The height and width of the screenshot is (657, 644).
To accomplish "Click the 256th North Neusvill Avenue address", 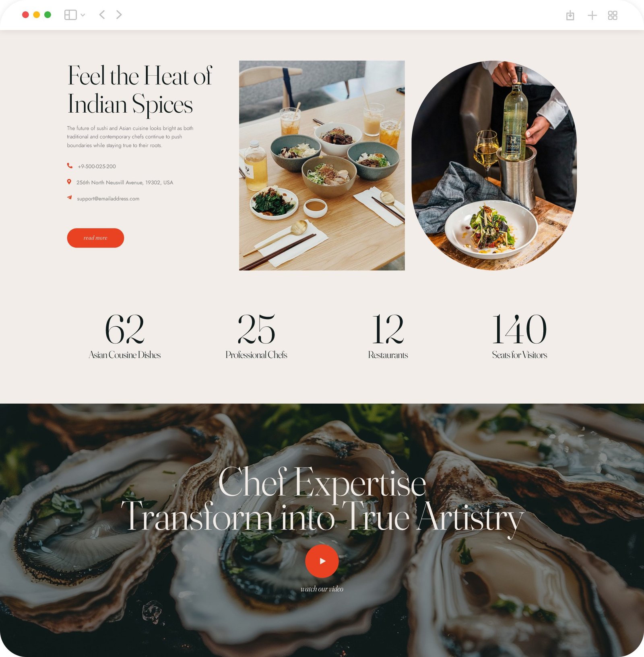I will pyautogui.click(x=125, y=182).
